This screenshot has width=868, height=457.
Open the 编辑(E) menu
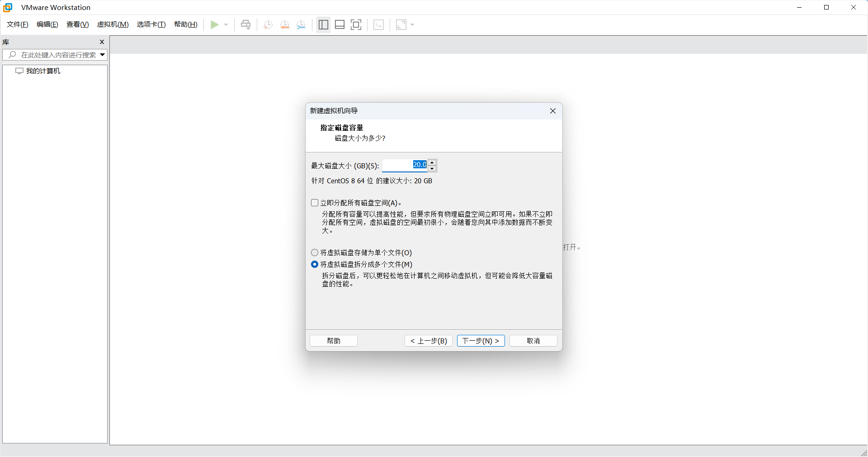[47, 24]
